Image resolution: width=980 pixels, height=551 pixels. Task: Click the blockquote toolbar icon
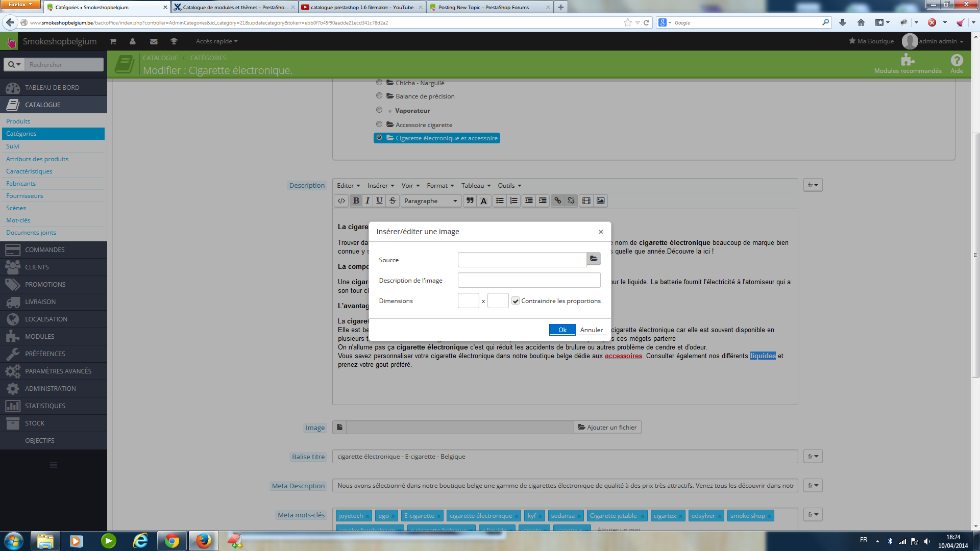coord(470,201)
